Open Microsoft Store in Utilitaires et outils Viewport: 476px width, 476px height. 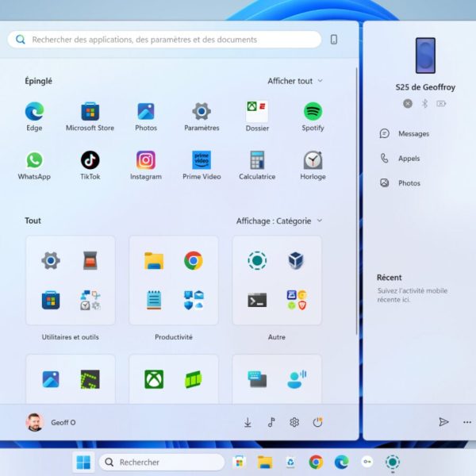tap(51, 300)
